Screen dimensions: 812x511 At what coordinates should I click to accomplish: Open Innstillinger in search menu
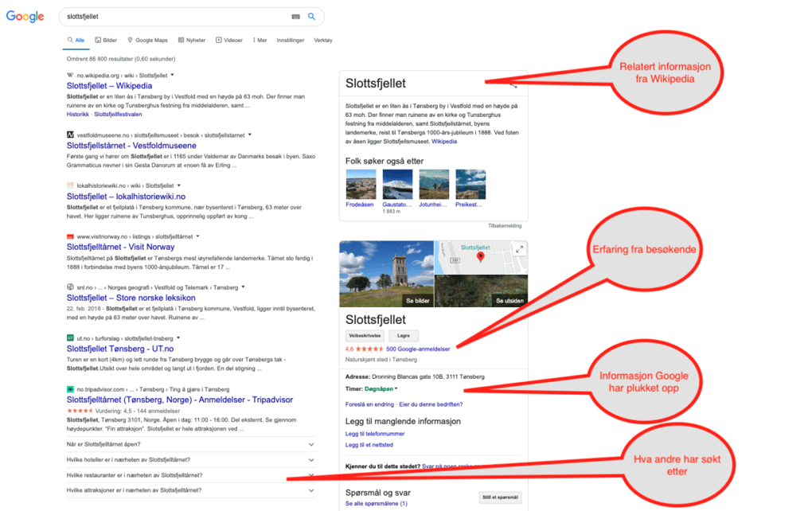[290, 40]
